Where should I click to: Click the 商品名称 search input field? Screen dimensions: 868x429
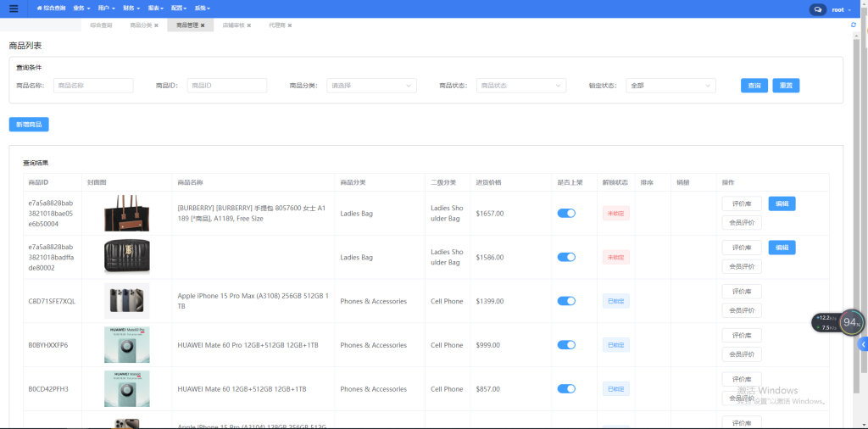coord(93,86)
